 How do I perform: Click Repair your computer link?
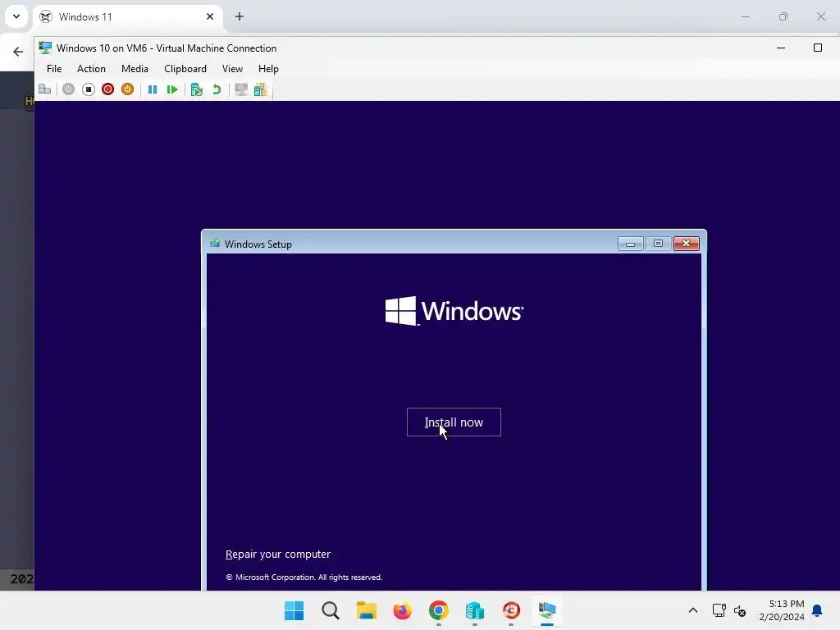[x=277, y=554]
